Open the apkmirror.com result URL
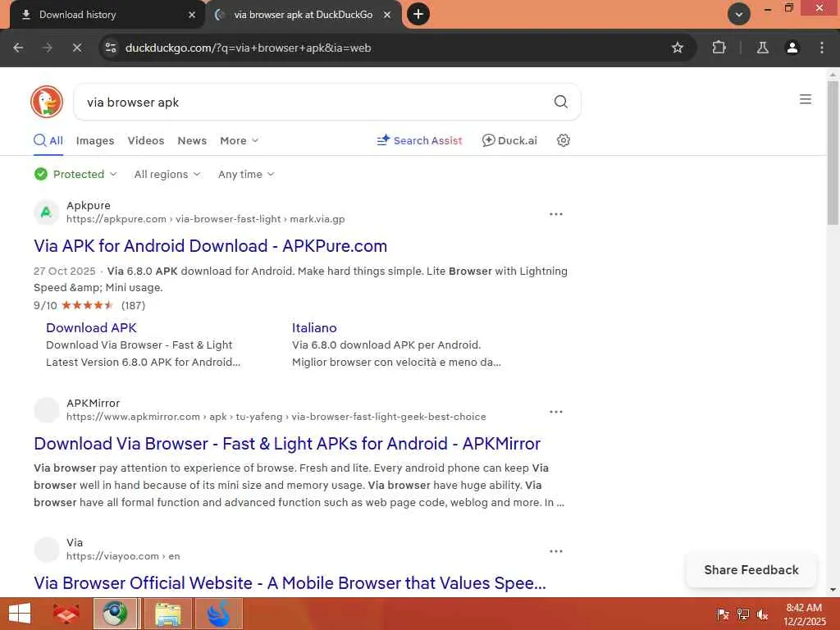Viewport: 840px width, 630px height. [276, 417]
